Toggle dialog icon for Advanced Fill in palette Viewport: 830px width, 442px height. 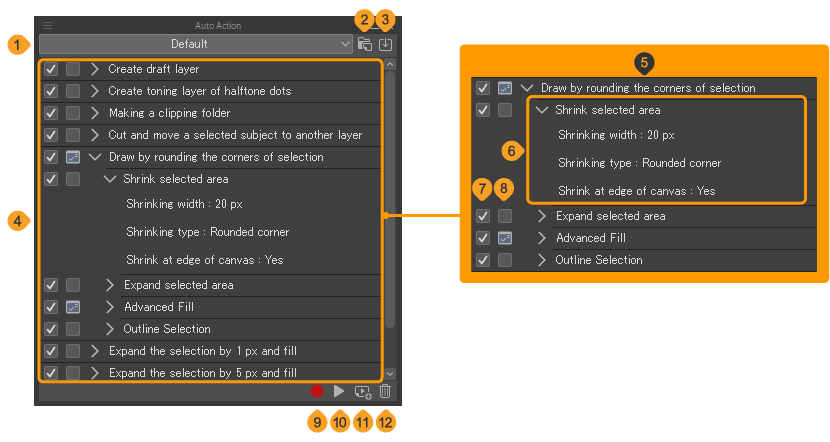[73, 307]
